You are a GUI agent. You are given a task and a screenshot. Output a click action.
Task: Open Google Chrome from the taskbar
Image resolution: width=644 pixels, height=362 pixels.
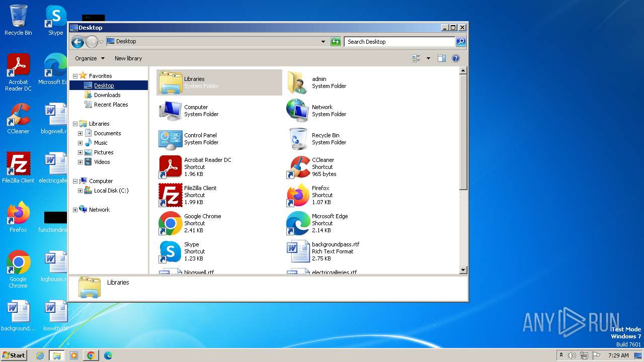91,355
